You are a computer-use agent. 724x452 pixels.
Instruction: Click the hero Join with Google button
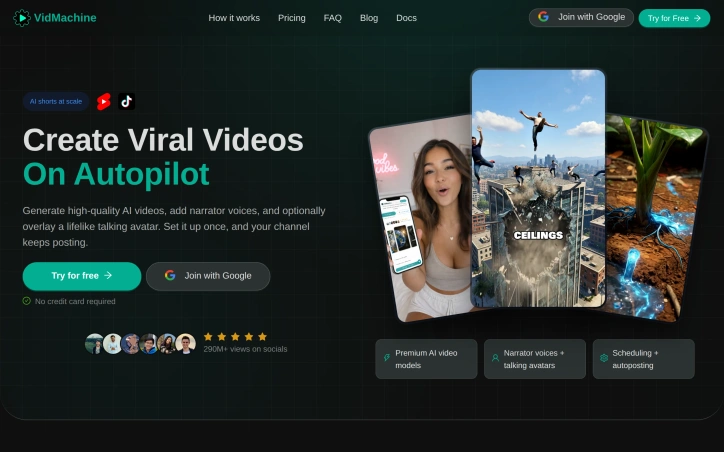(208, 276)
